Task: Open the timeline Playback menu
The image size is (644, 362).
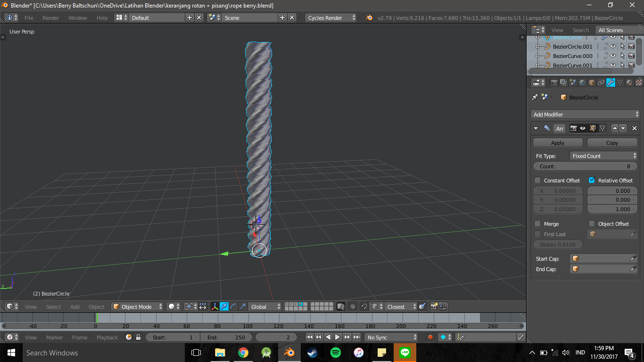Action: tap(107, 337)
